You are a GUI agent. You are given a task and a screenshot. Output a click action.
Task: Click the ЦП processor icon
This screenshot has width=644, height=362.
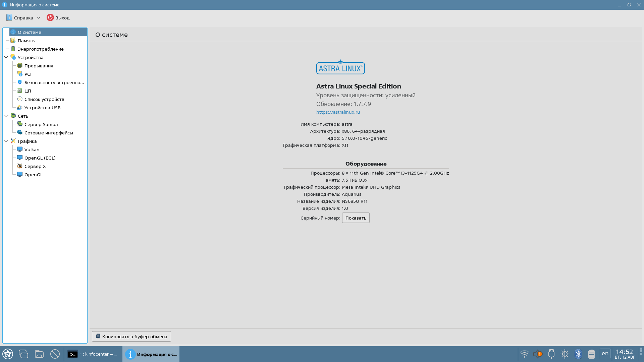point(20,91)
